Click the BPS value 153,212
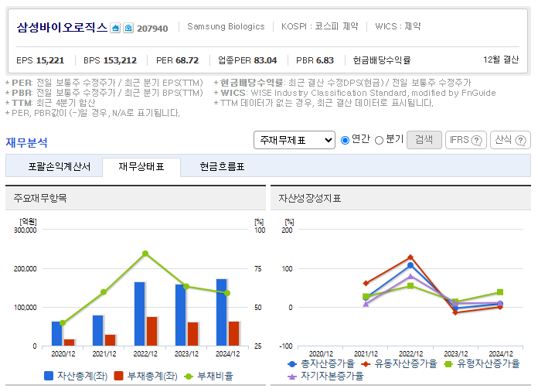 click(x=120, y=60)
